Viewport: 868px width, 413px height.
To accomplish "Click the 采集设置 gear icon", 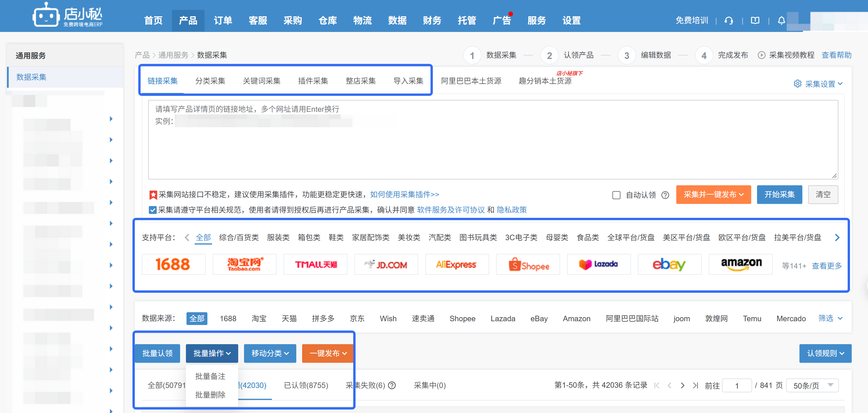I will 797,84.
